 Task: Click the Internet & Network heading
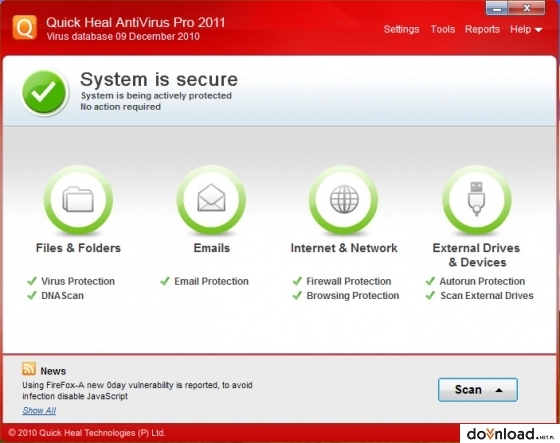(344, 248)
